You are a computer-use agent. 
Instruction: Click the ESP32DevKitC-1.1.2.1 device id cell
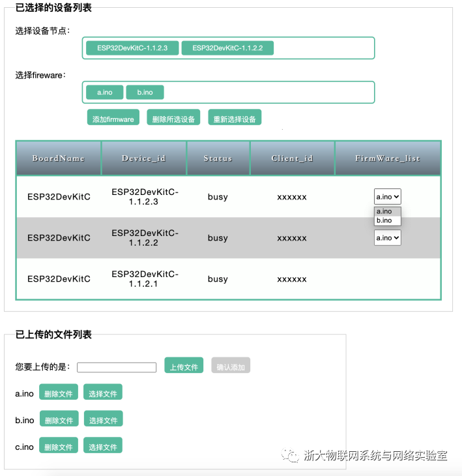coord(145,278)
